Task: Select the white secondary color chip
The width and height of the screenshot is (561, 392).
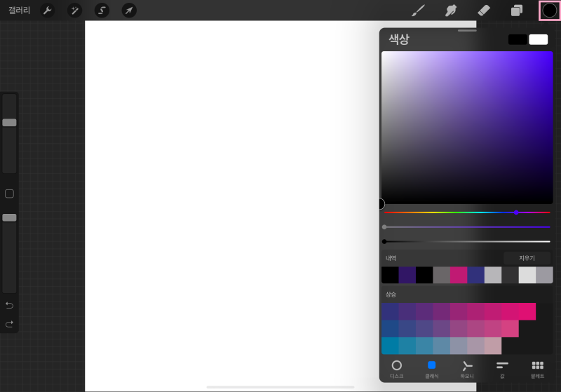Action: pyautogui.click(x=538, y=40)
